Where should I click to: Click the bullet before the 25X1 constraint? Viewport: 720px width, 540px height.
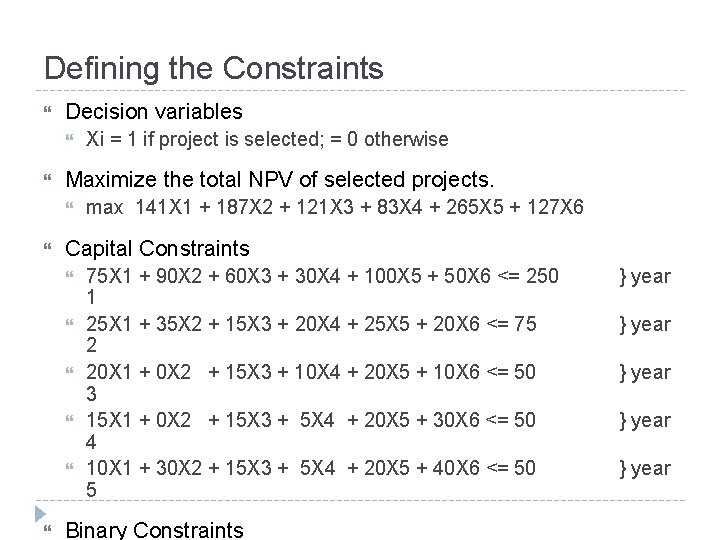pos(69,323)
